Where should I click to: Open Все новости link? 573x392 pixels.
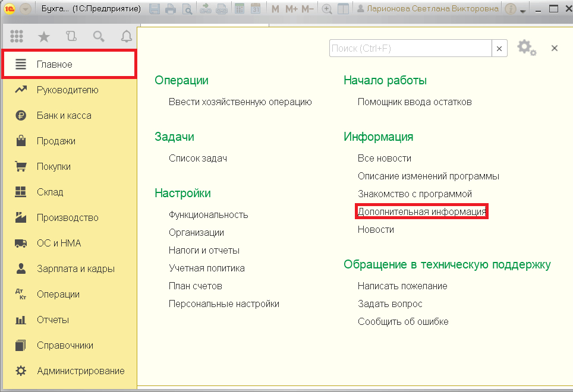coord(384,159)
